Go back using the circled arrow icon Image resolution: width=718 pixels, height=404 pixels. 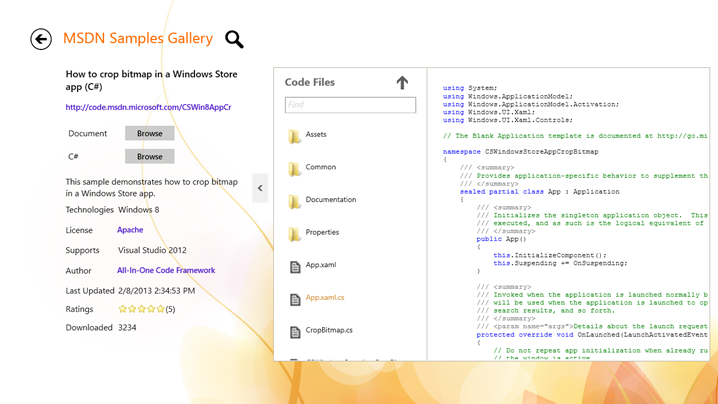(x=41, y=39)
